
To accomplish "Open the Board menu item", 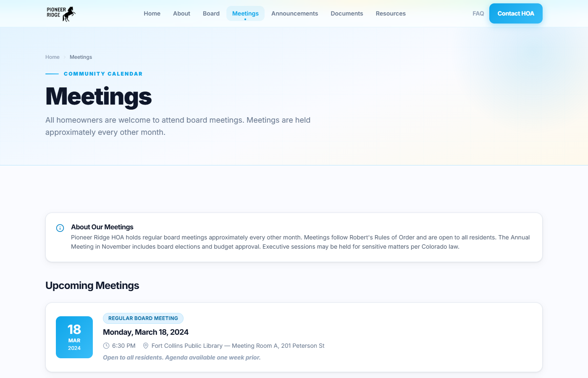I will [x=211, y=13].
